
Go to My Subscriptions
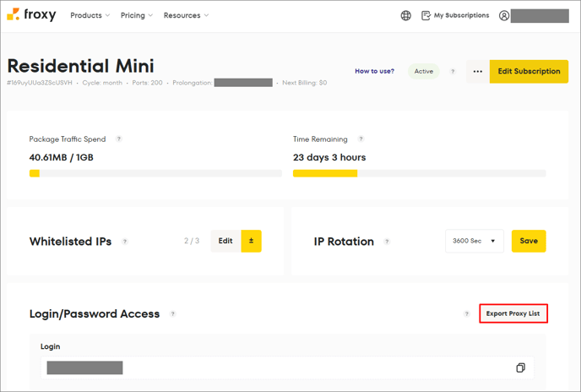click(x=455, y=15)
